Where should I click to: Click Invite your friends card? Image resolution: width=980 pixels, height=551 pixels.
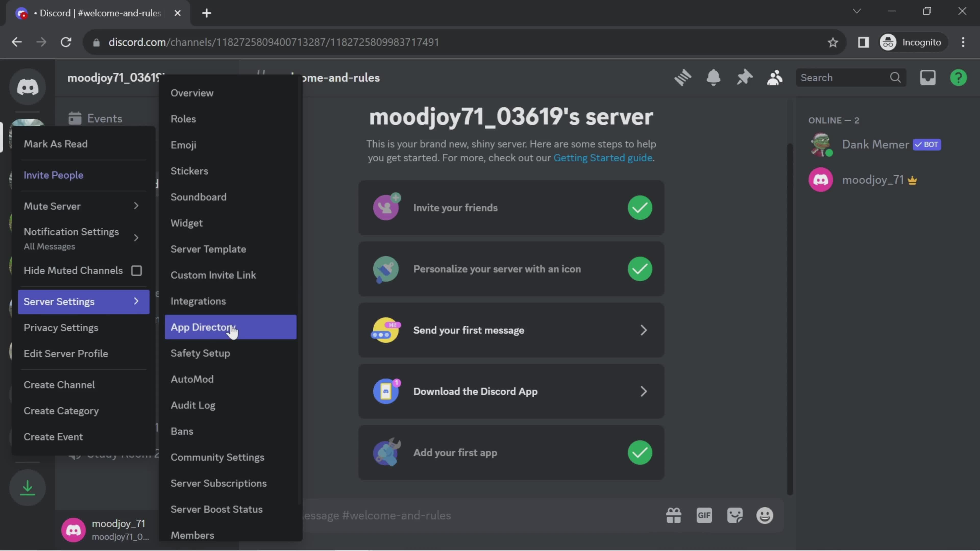tap(511, 208)
